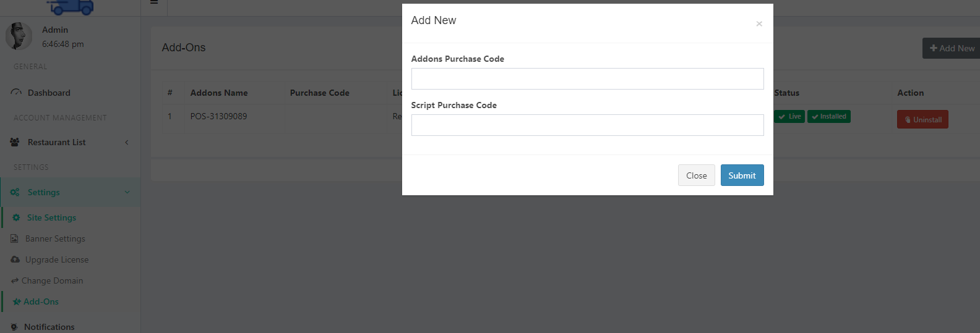Expand the Restaurant List submenu arrow
Viewport: 980px width, 333px height.
click(x=127, y=142)
